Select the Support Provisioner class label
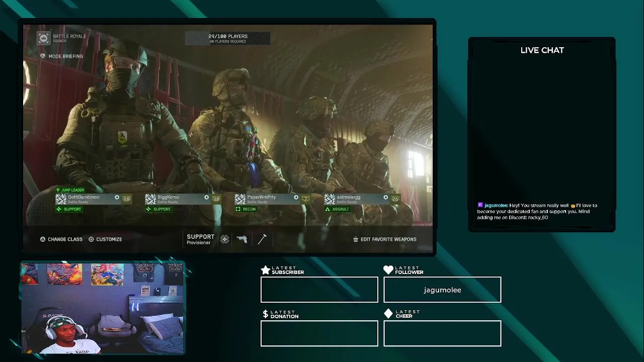Image resolution: width=644 pixels, height=362 pixels. (x=200, y=239)
